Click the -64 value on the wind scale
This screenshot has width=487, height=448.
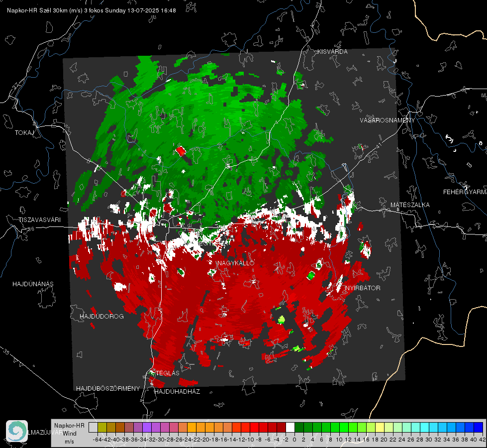[x=97, y=440]
